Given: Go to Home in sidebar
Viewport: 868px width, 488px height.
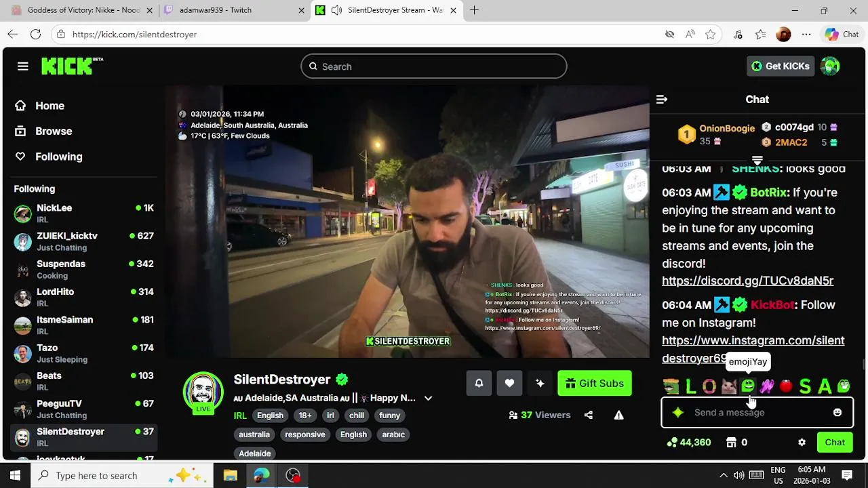Looking at the screenshot, I should (40, 106).
